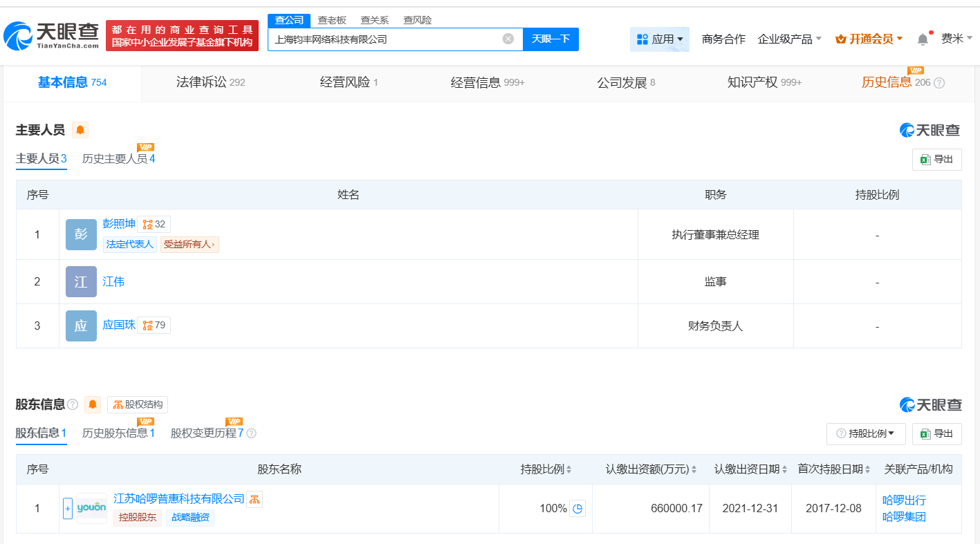Expand the 企业级产品 menu

coord(789,39)
